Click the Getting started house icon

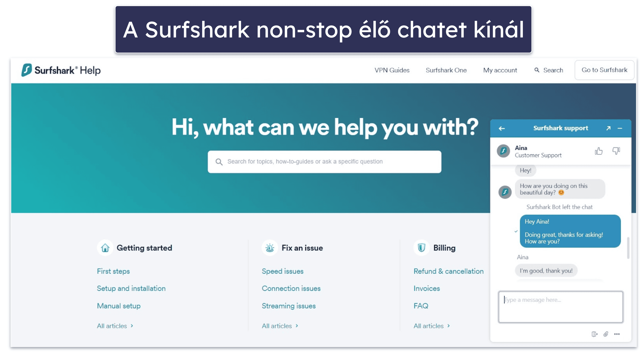[105, 248]
